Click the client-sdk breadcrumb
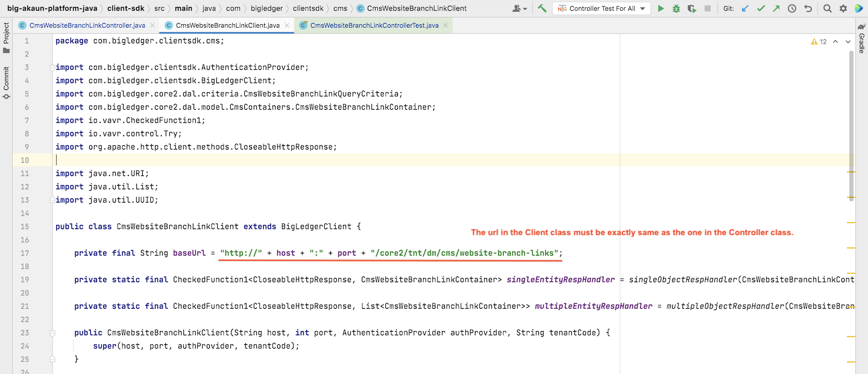The width and height of the screenshot is (868, 374). coord(126,8)
